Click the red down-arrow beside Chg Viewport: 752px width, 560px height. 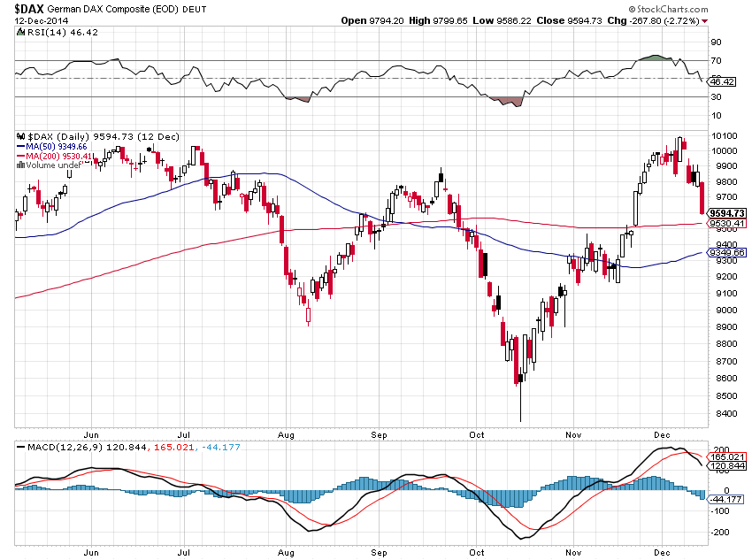(x=704, y=19)
